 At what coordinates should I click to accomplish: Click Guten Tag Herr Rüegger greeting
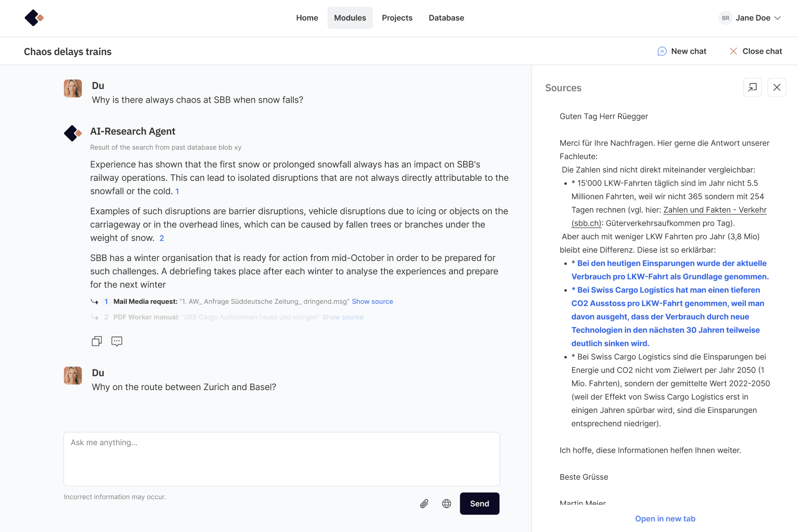[x=604, y=116]
